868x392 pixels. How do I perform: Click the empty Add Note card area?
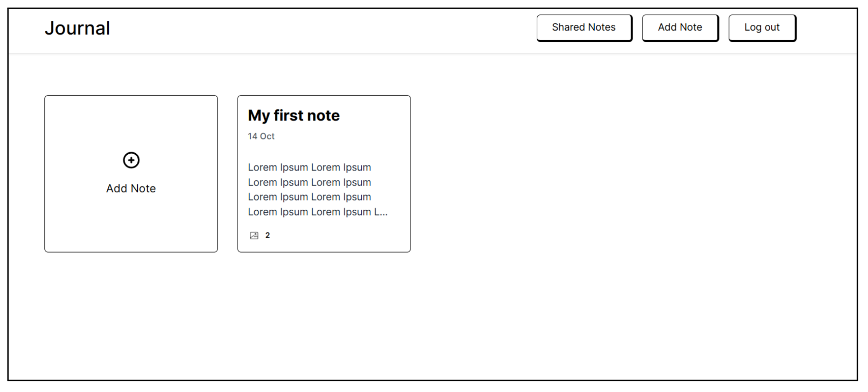click(x=131, y=174)
